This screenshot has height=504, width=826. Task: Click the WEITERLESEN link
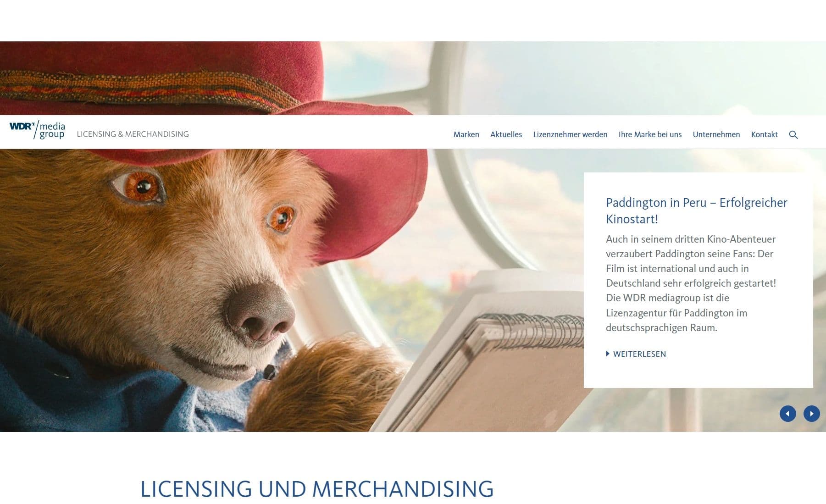[x=639, y=354]
